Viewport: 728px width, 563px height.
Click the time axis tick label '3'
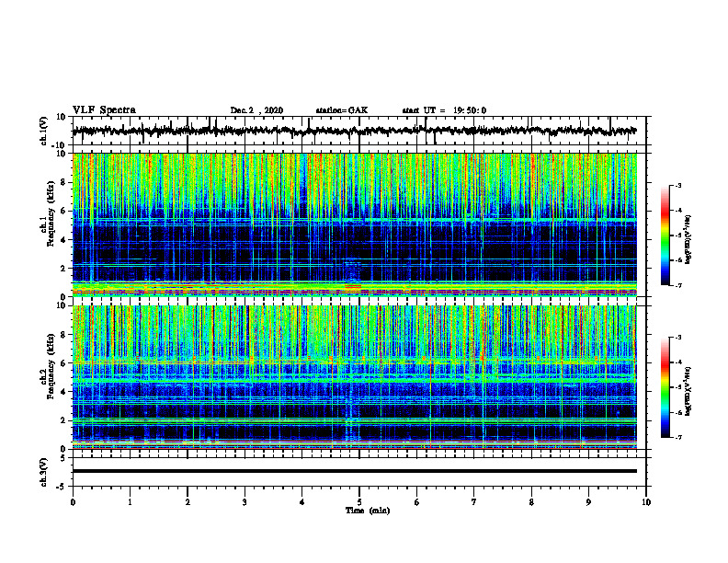pyautogui.click(x=245, y=502)
